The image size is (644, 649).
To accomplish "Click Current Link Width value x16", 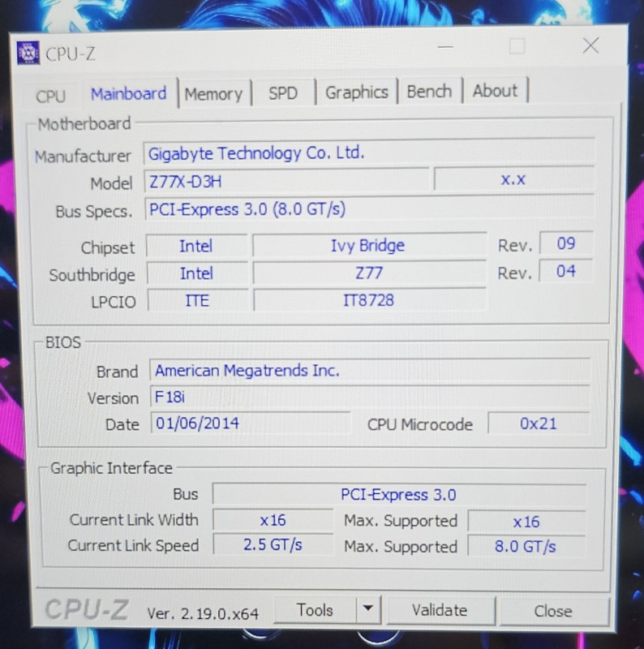I will pos(273,520).
